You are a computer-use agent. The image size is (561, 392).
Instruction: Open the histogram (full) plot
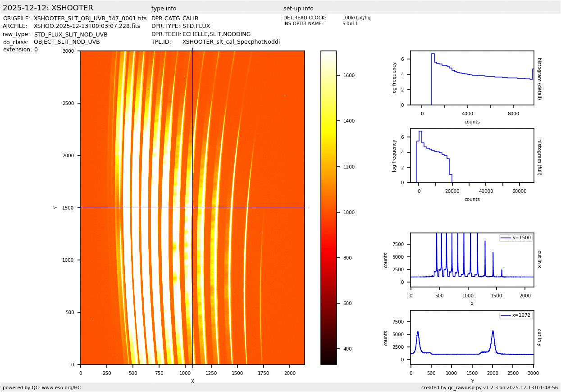click(472, 155)
